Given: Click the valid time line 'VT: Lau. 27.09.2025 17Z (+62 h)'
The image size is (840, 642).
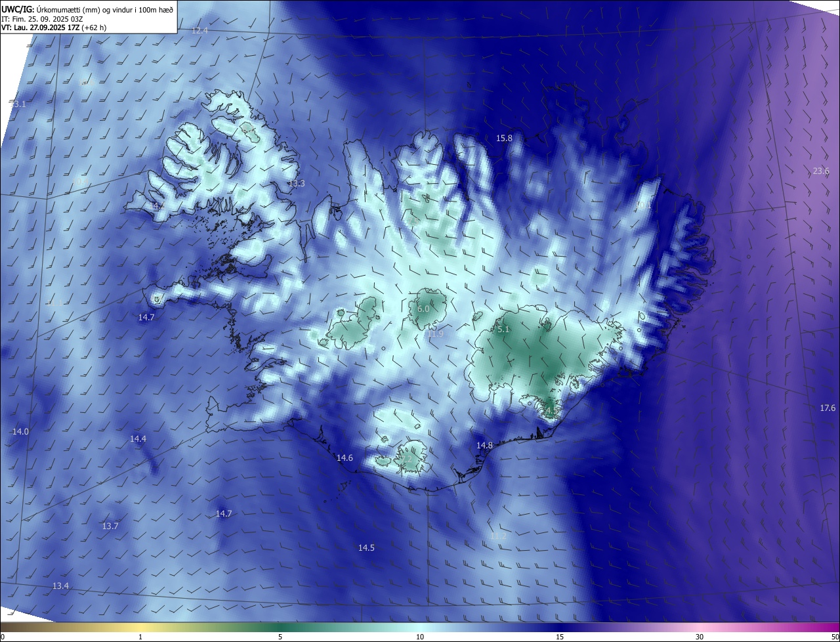Looking at the screenshot, I should pos(54,28).
